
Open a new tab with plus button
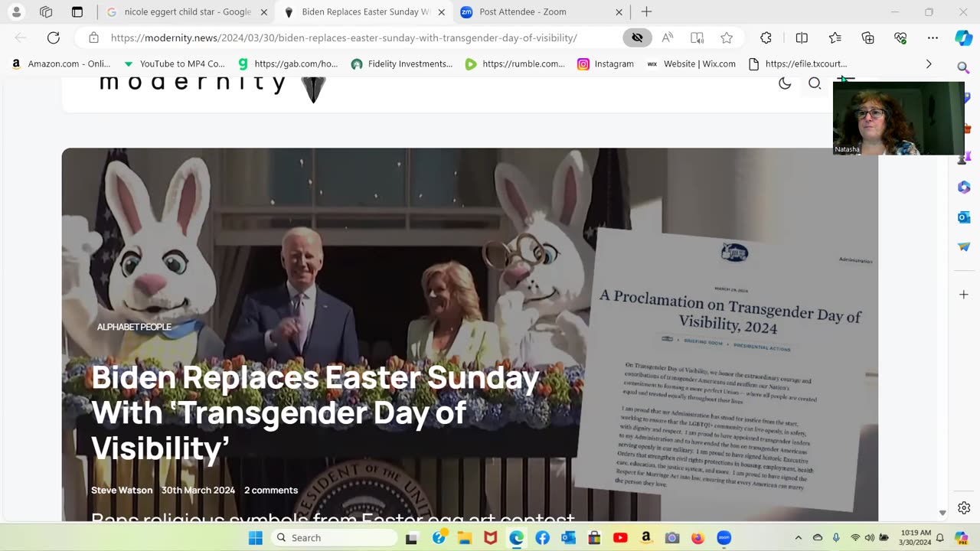click(x=646, y=12)
